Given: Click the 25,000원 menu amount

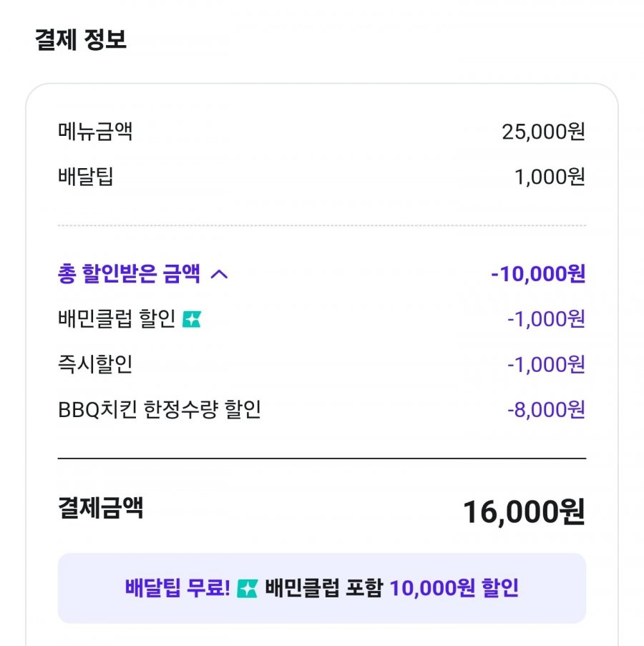Looking at the screenshot, I should click(544, 132).
